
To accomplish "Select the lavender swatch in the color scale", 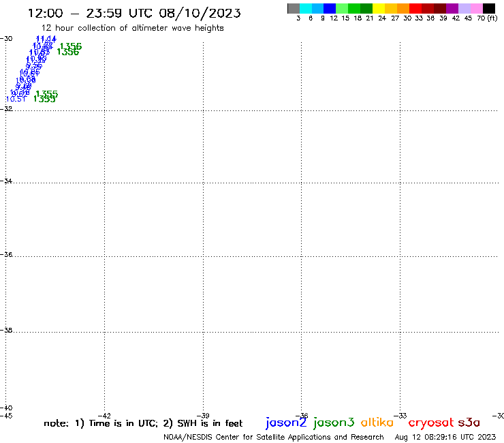I will [x=464, y=8].
